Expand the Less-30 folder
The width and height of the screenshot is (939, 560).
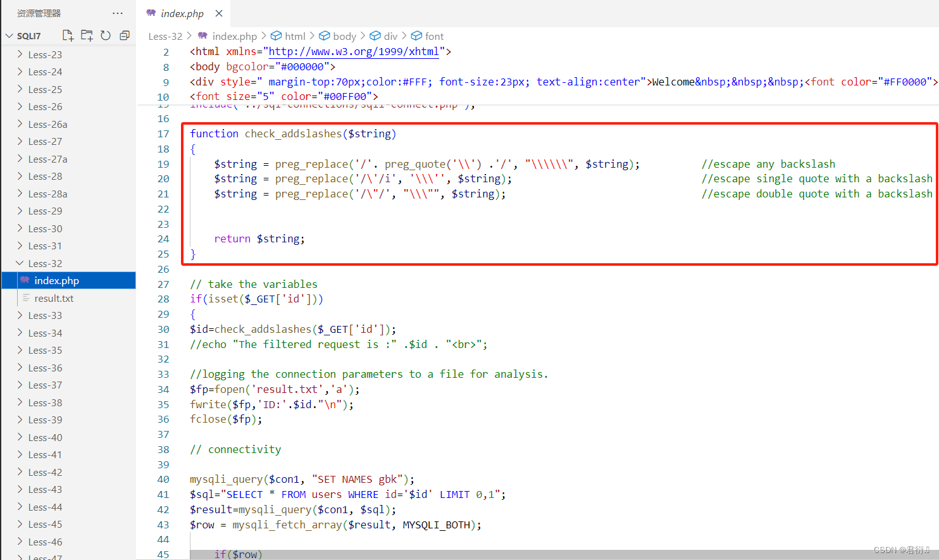[x=68, y=228]
